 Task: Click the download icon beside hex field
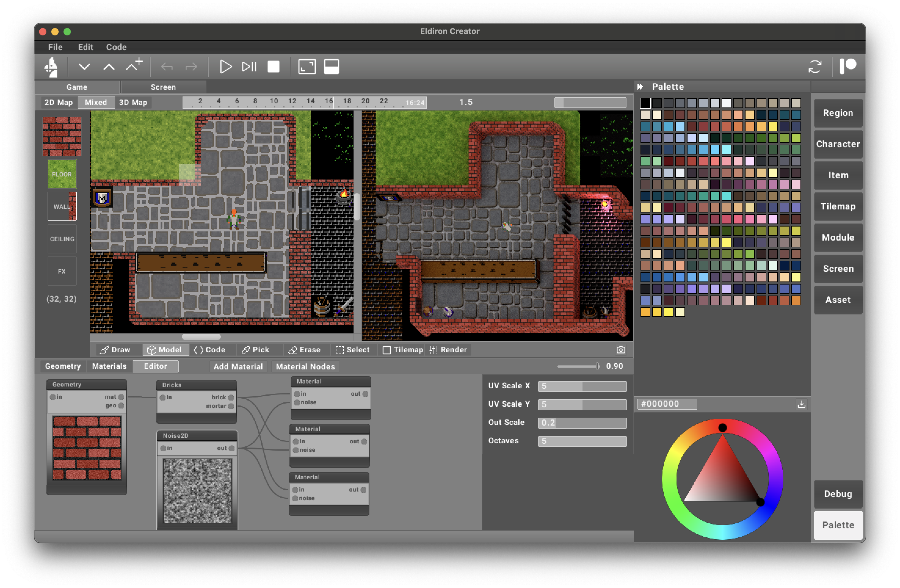[x=801, y=404]
